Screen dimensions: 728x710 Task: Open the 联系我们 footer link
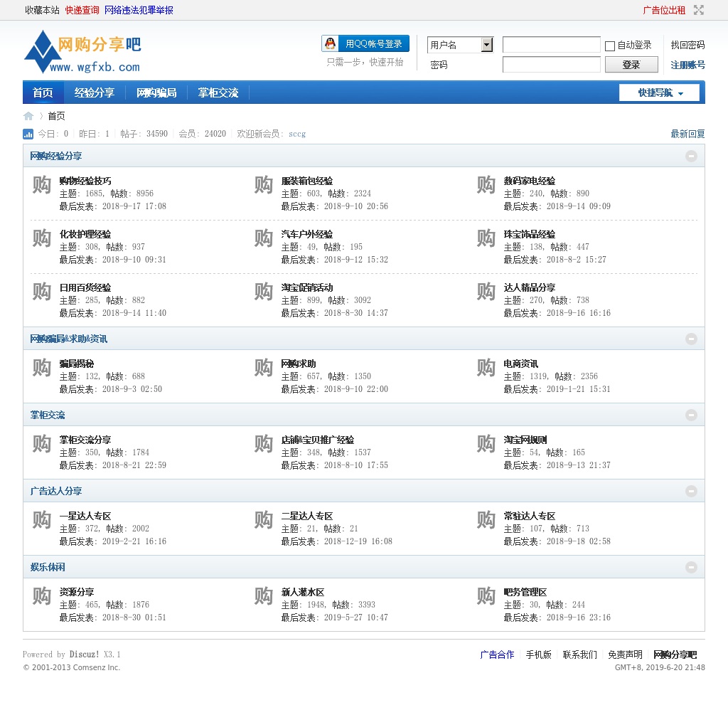580,655
